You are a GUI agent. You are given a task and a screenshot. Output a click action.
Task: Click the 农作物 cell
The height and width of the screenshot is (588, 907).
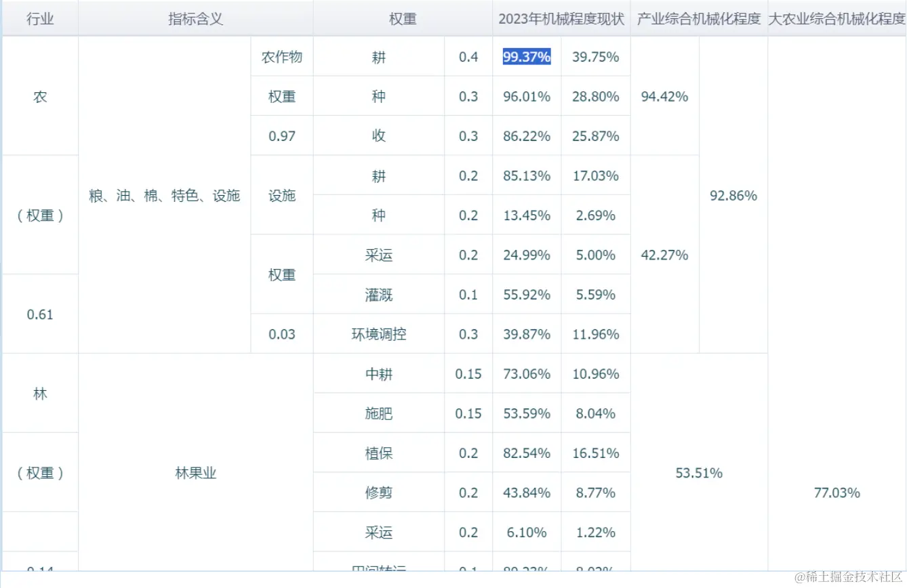click(282, 57)
